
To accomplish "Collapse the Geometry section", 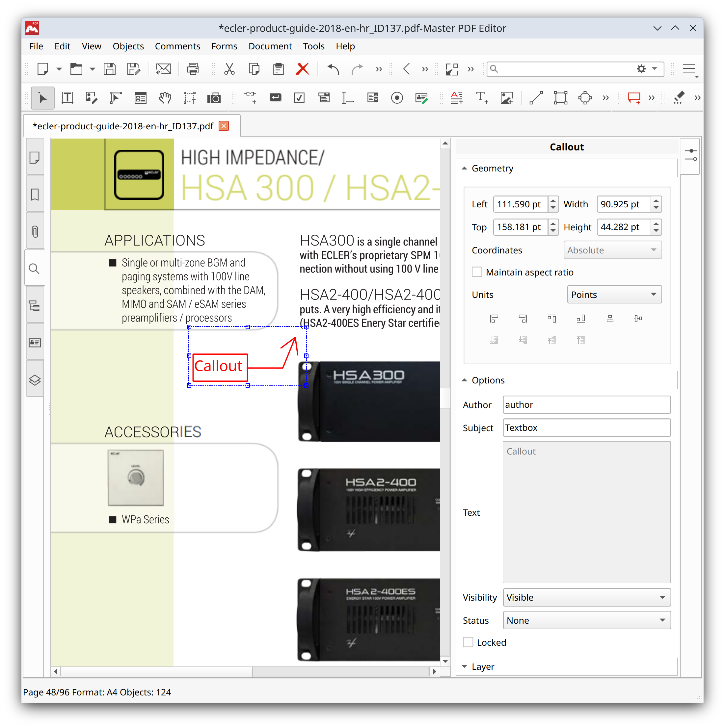I will 465,169.
